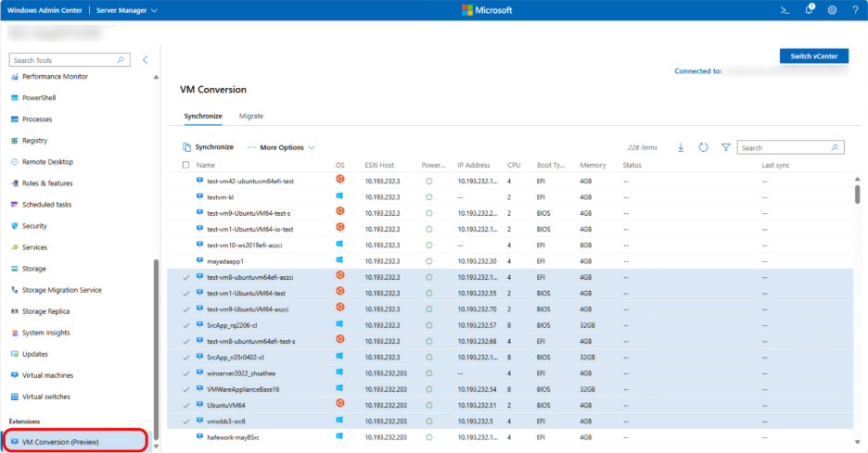Collapse the tools sidebar with chevron
The height and width of the screenshot is (453, 868).
click(146, 60)
